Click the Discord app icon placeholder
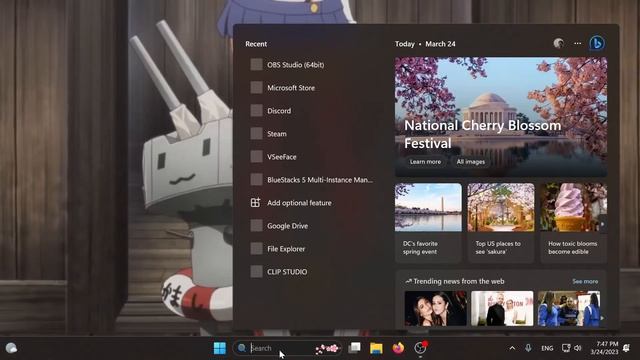The image size is (640, 360). point(256,111)
